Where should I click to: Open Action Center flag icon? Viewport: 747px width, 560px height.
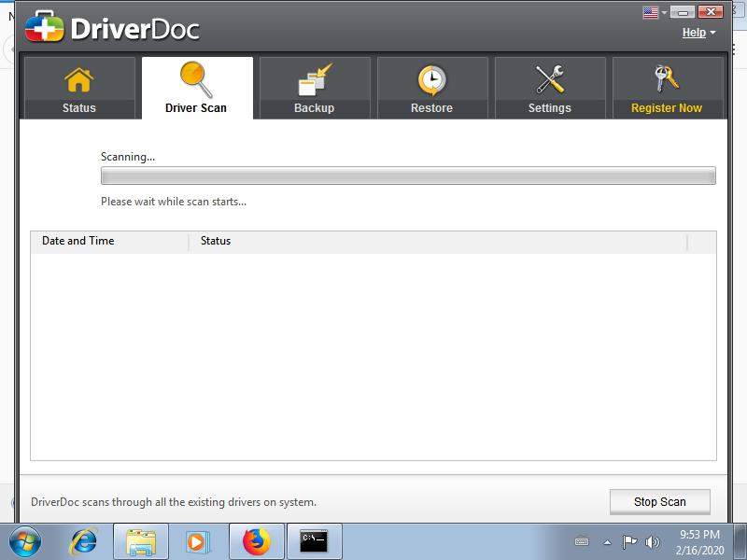pyautogui.click(x=629, y=542)
